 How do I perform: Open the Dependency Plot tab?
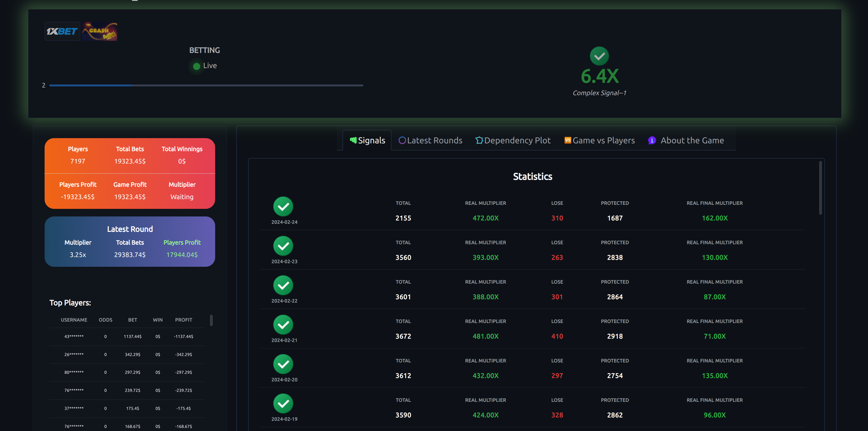(x=513, y=140)
